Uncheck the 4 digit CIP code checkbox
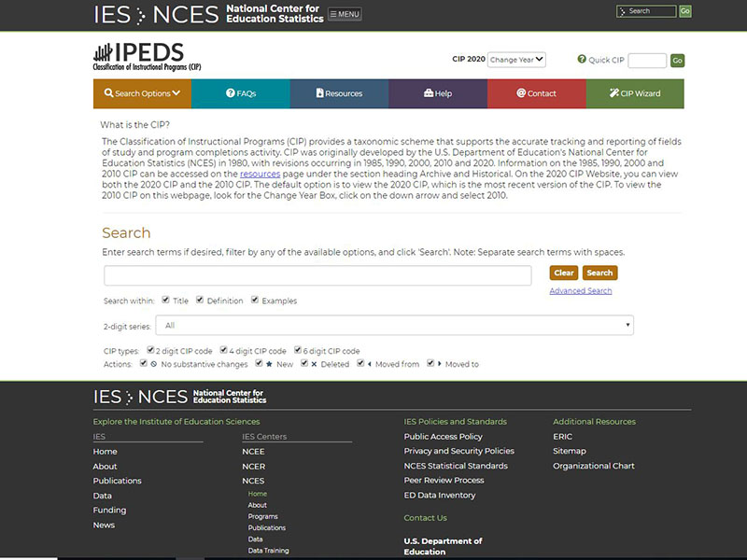This screenshot has width=747, height=560. point(223,350)
